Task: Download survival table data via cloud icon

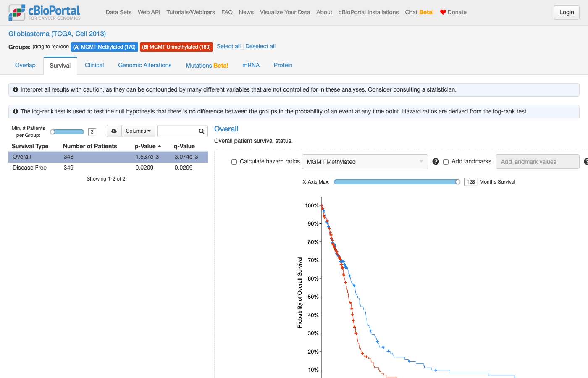Action: (114, 131)
